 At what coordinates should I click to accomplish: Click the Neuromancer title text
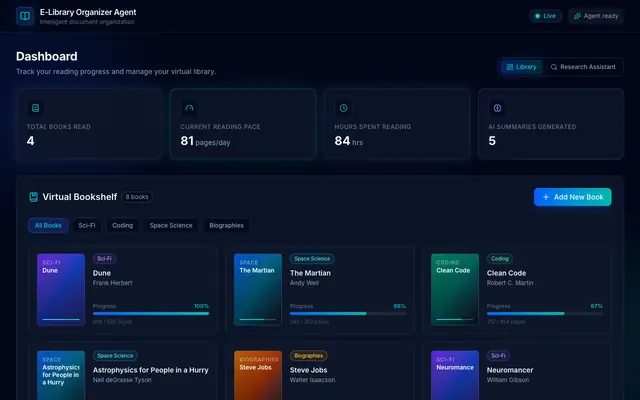[x=510, y=370]
